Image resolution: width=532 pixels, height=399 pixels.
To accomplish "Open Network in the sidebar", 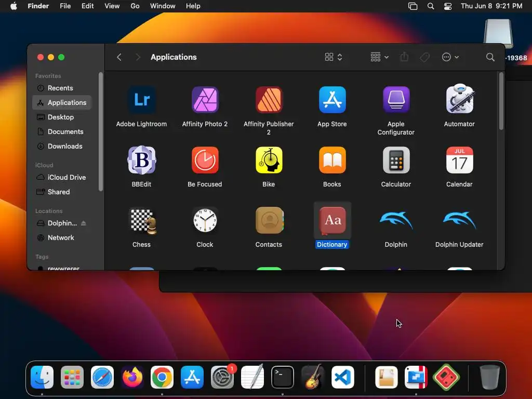I will [x=62, y=238].
